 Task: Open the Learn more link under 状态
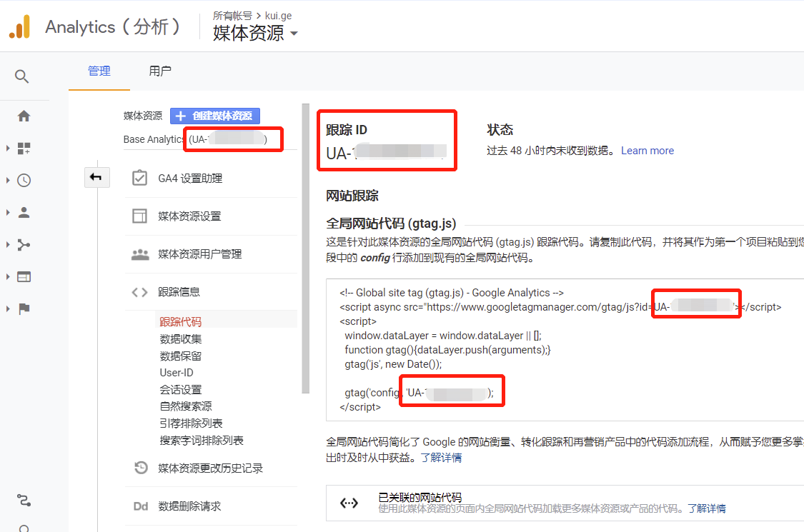point(647,150)
